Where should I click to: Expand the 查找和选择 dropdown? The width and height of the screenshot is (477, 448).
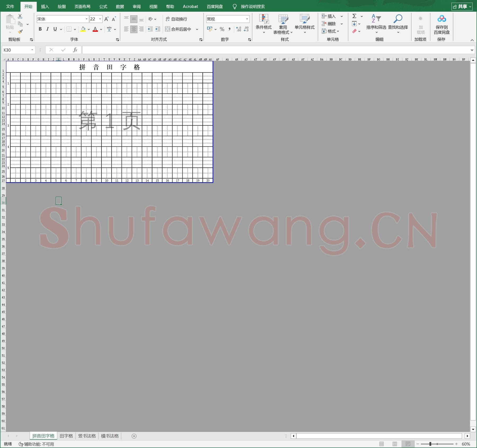click(x=398, y=32)
